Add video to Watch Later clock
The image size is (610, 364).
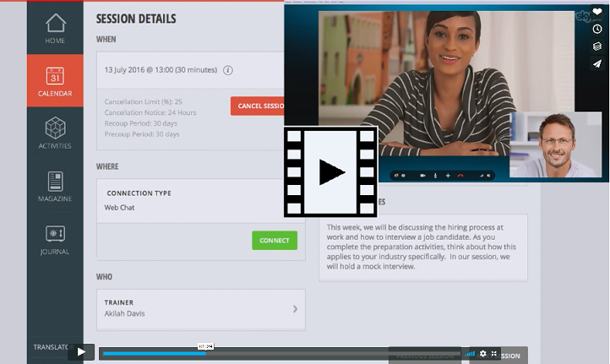(597, 30)
